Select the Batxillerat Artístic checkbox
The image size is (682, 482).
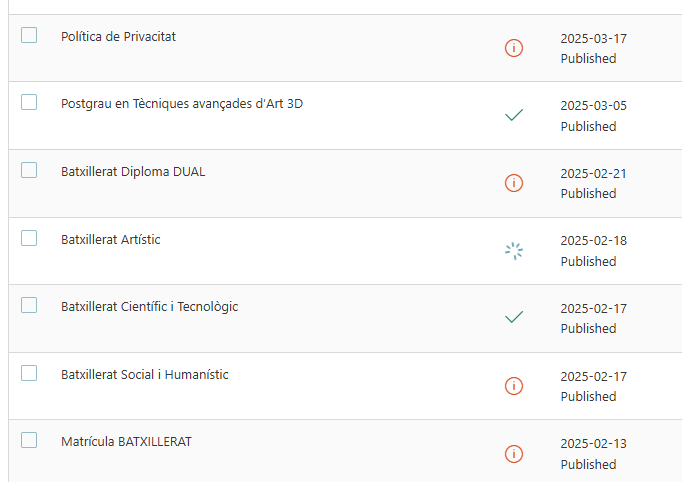pyautogui.click(x=29, y=238)
